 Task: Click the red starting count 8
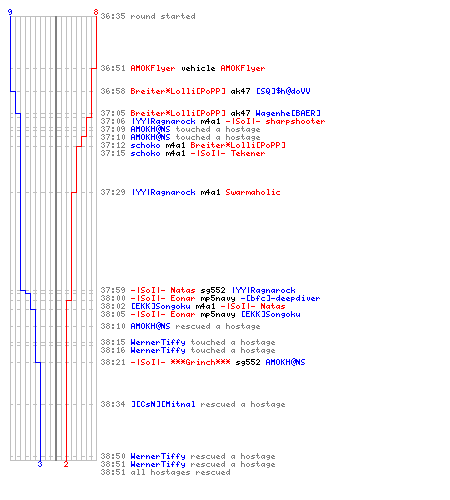pyautogui.click(x=96, y=12)
